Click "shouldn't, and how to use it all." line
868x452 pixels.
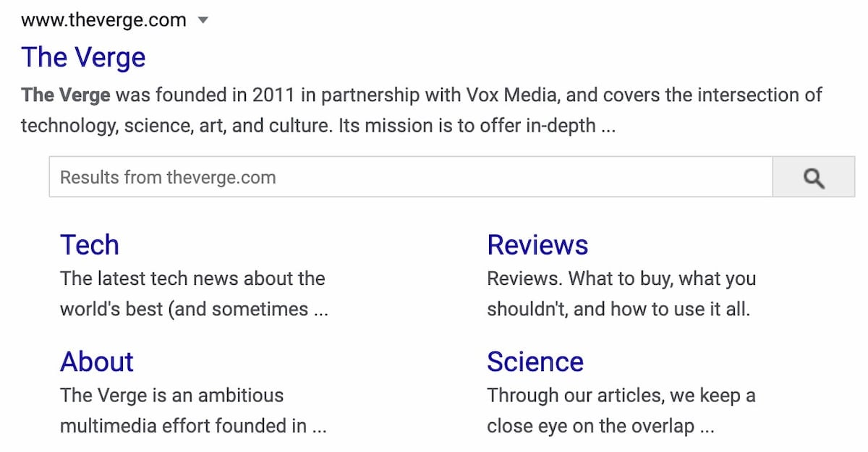pyautogui.click(x=618, y=310)
